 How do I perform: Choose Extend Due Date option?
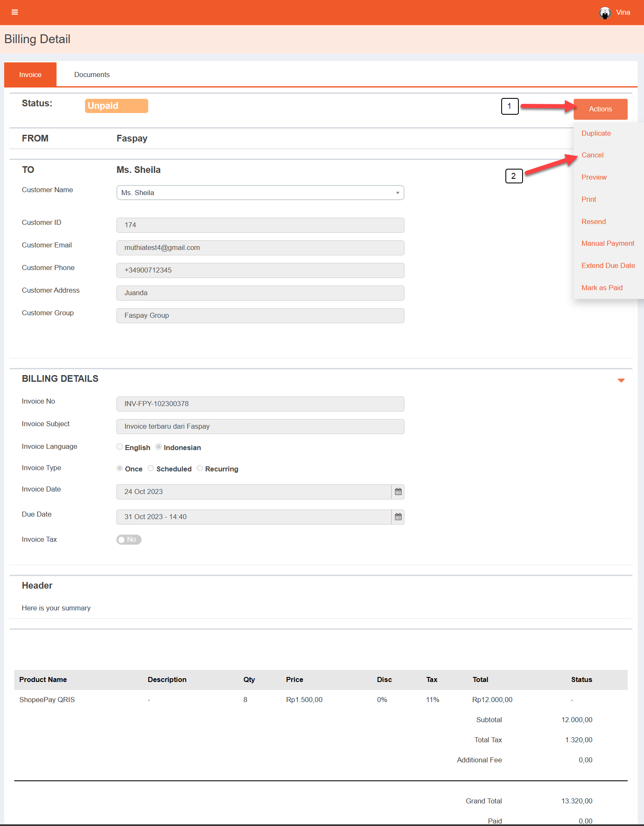click(608, 265)
